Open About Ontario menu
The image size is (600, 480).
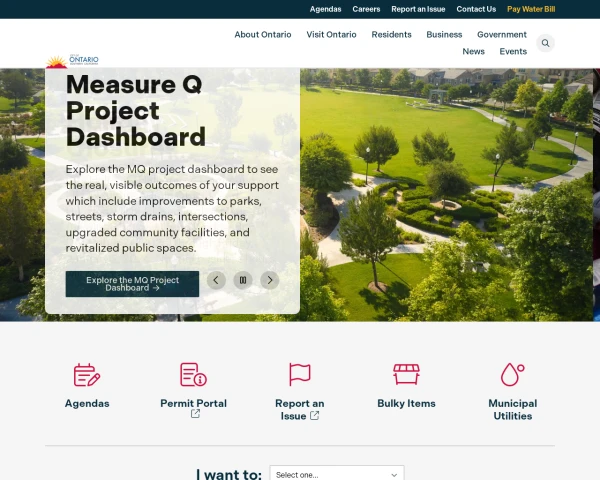263,34
